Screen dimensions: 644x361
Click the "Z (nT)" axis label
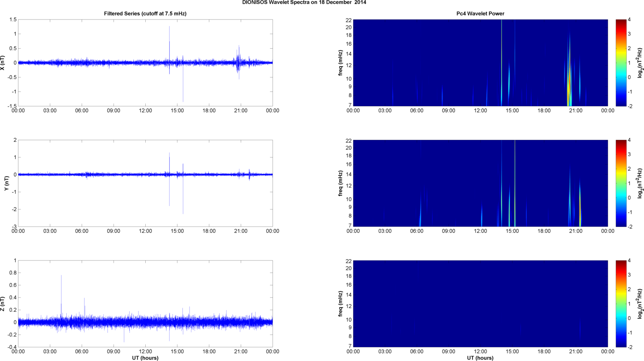click(x=3, y=304)
